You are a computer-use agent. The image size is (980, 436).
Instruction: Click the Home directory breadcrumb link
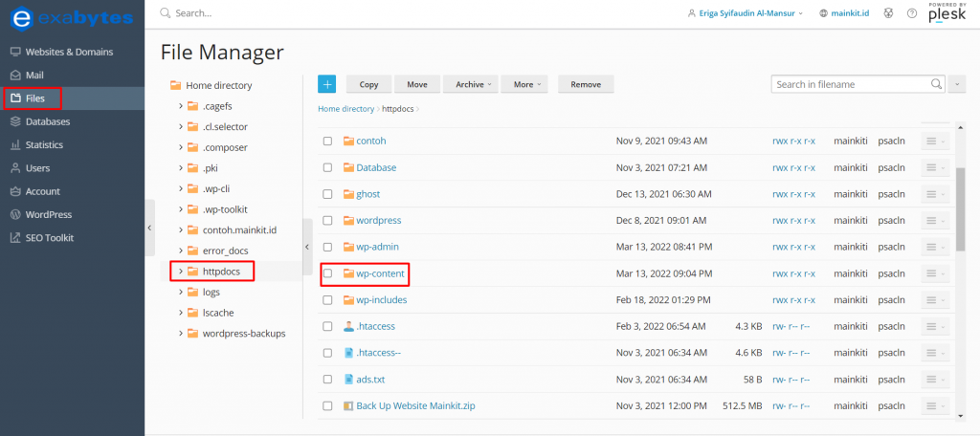pyautogui.click(x=346, y=109)
